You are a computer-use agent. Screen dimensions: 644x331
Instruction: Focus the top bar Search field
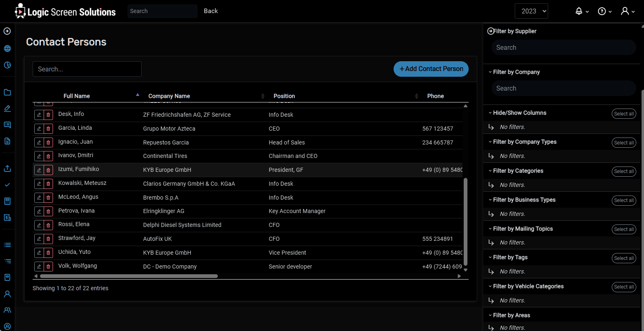162,11
